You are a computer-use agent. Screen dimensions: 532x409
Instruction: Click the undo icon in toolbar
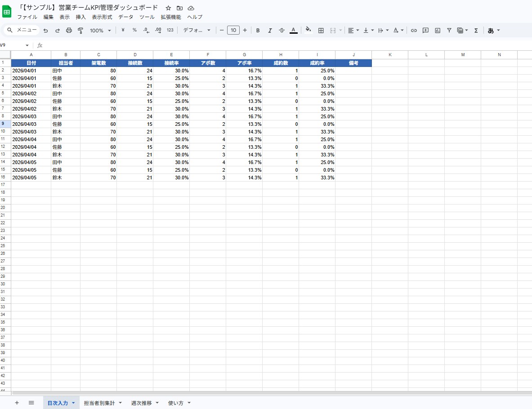[45, 31]
